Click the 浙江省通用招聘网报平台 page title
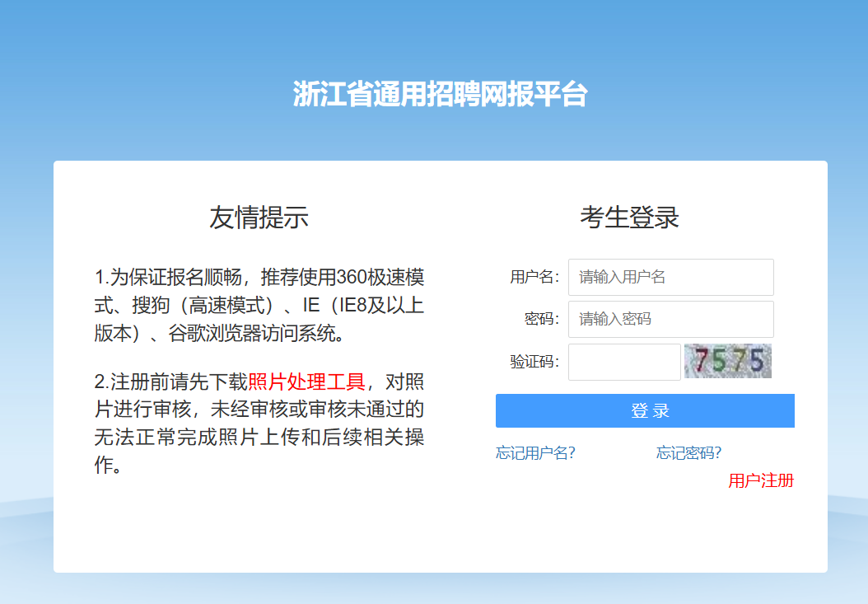The width and height of the screenshot is (868, 604). pos(440,94)
